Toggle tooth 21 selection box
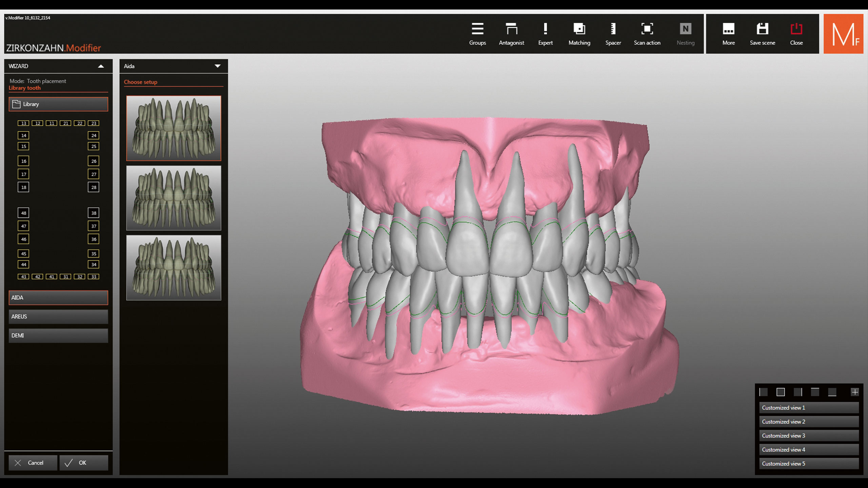Image resolution: width=868 pixels, height=488 pixels. tap(65, 123)
